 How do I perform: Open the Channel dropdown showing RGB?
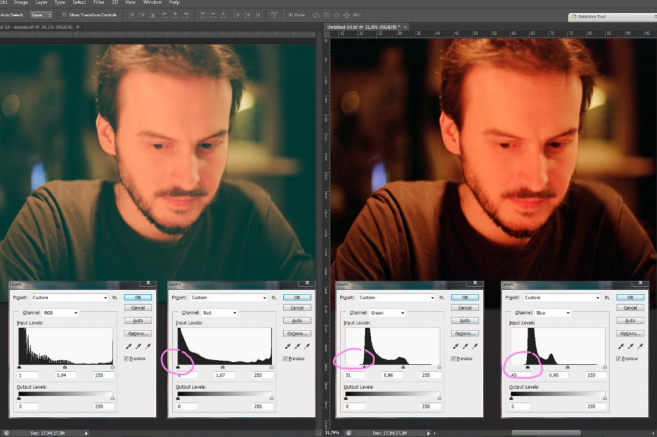[60, 312]
